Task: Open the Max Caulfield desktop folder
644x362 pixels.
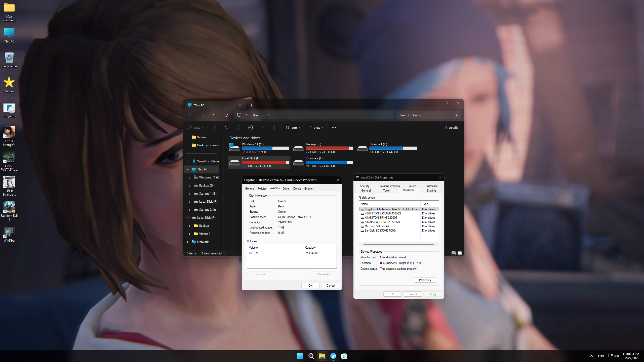Action: pyautogui.click(x=9, y=13)
